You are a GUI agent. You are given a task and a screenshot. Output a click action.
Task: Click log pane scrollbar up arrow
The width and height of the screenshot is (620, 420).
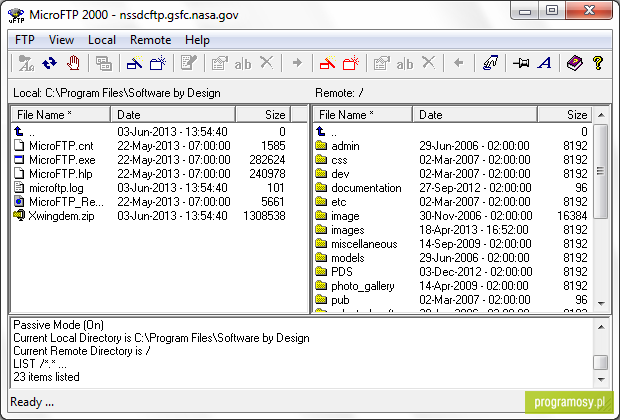601,327
